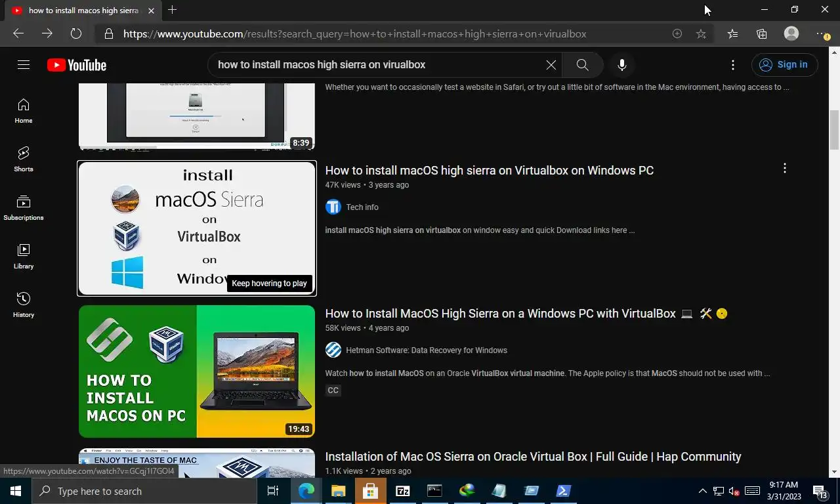This screenshot has height=504, width=840.
Task: Open History in the sidebar
Action: tap(24, 305)
